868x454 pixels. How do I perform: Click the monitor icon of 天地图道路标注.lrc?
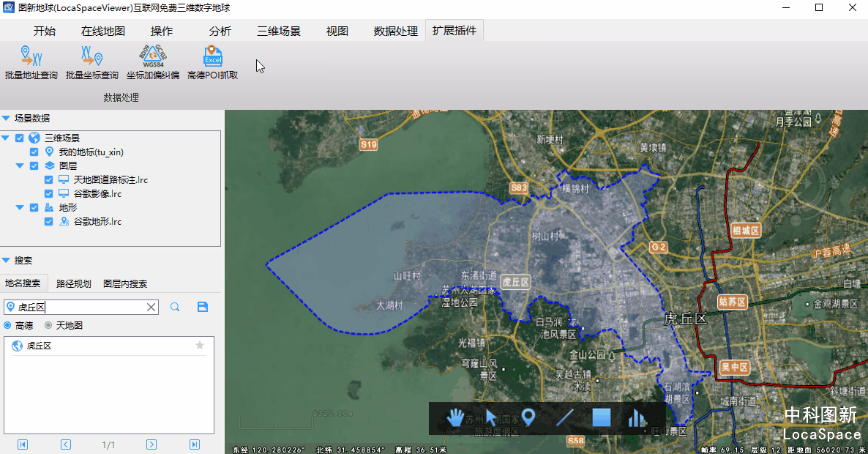[x=64, y=179]
